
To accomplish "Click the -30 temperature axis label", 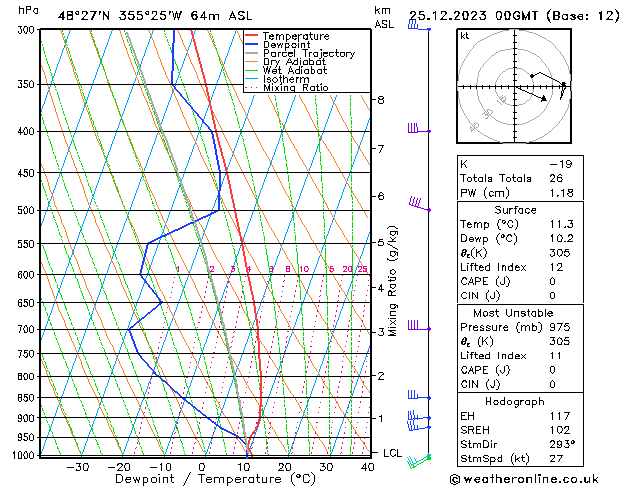I will coord(78,467).
